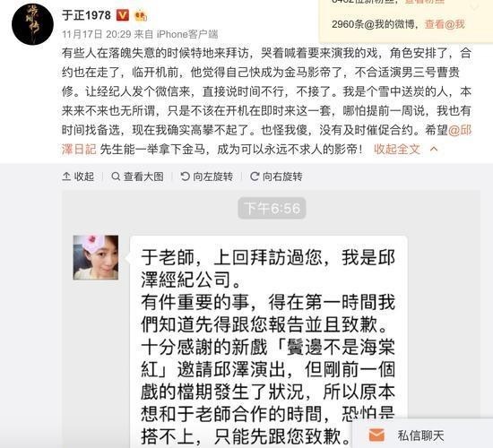Click the magnifier icon for 查看大图
Image resolution: width=493 pixels, height=448 pixels.
click(116, 177)
